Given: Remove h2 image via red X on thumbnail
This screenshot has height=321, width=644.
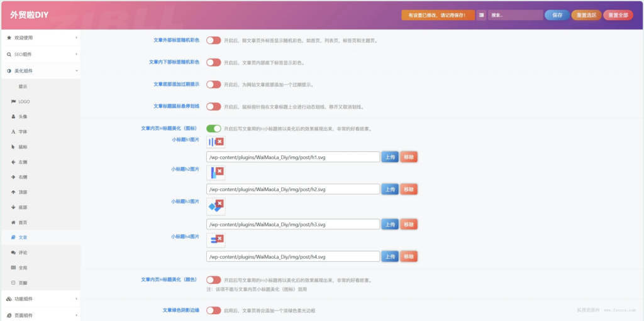Looking at the screenshot, I should tap(219, 171).
